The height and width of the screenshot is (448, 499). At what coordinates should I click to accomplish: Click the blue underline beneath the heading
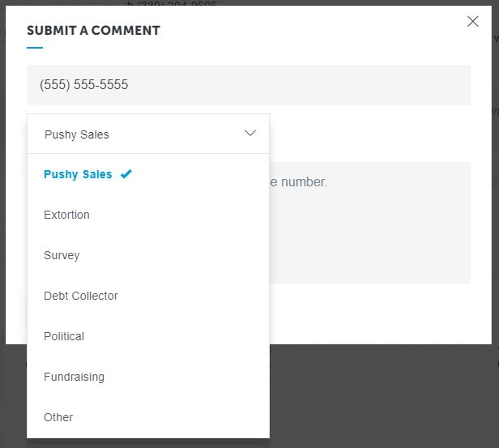(35, 48)
